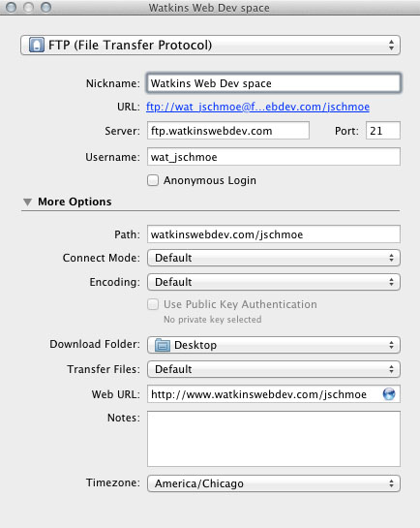Open the Transfer Files dropdown

(x=273, y=369)
